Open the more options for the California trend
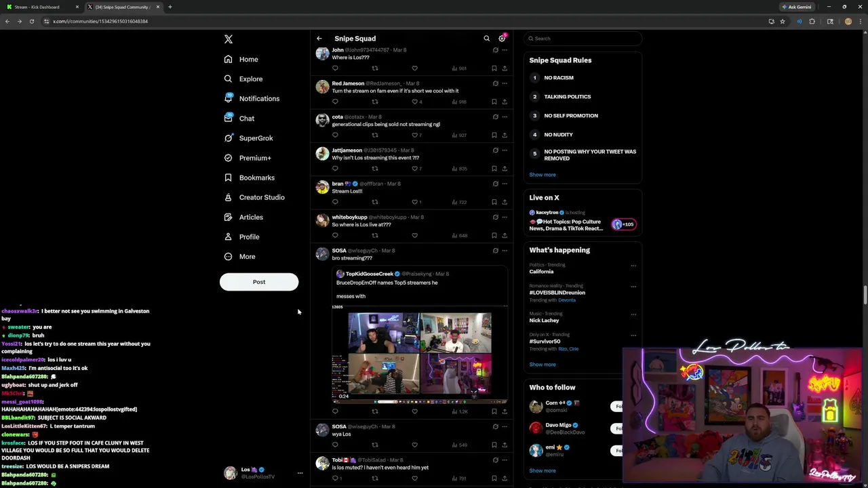 tap(633, 266)
